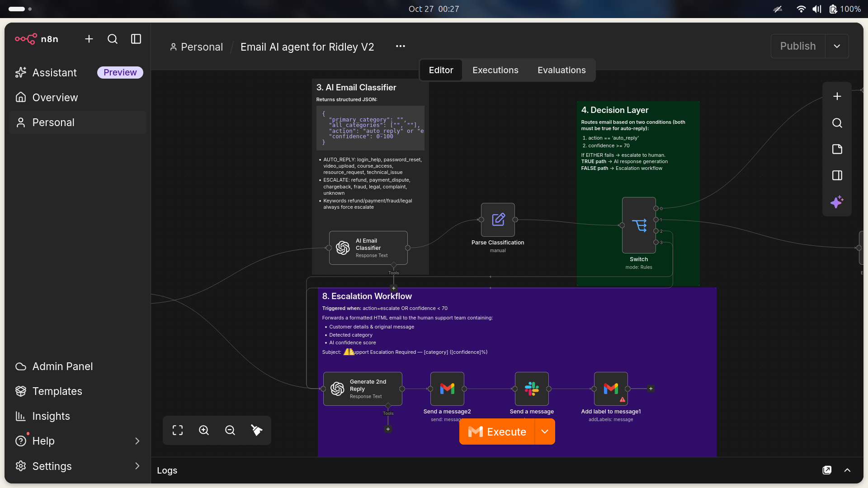Open node search from canvas right toolbar
Screen dimensions: 868x488
click(x=837, y=123)
